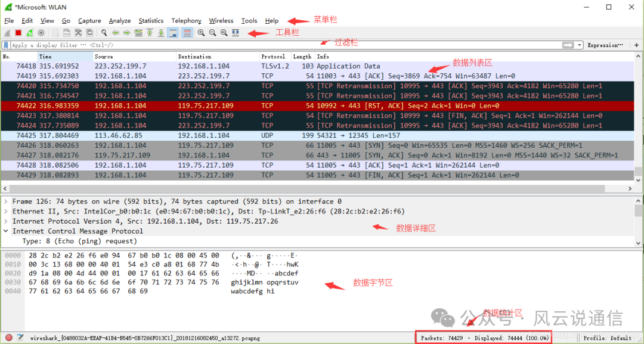Expand the Ethernet II detail row
Viewport: 644px width, 344px height.
tap(6, 212)
